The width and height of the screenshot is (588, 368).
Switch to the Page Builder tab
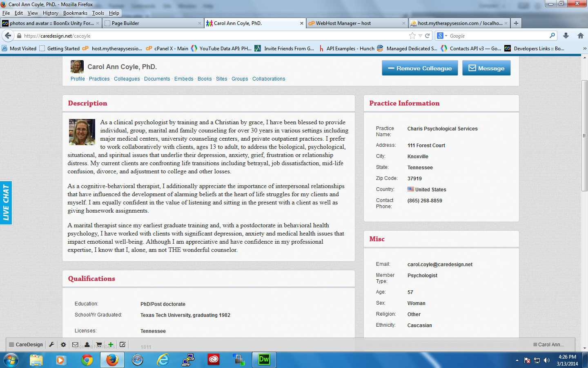click(153, 23)
